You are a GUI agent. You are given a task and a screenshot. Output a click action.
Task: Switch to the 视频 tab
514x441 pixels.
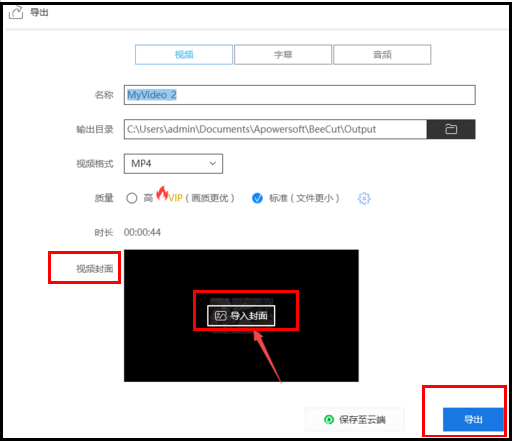point(184,54)
